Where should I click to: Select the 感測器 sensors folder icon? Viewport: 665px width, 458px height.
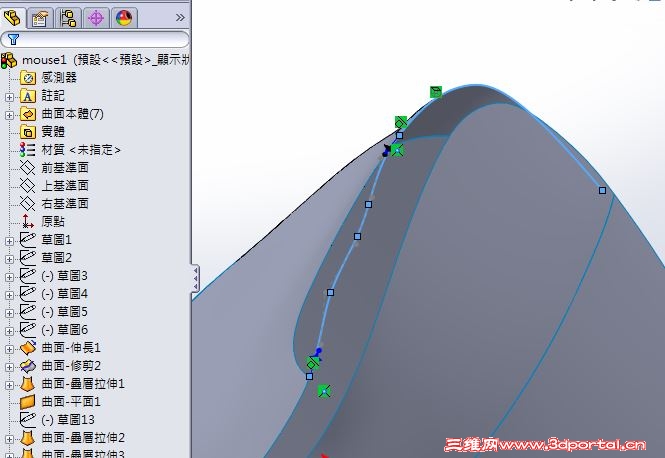pyautogui.click(x=28, y=78)
